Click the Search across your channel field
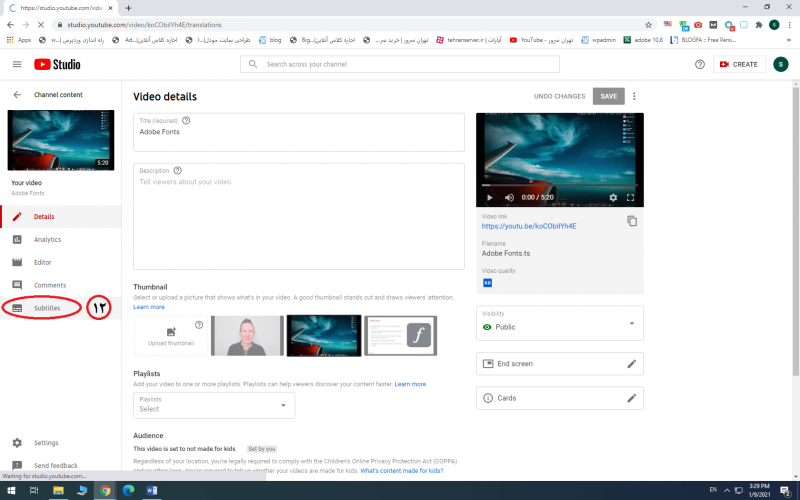Screen dimensions: 800x500 [400, 64]
